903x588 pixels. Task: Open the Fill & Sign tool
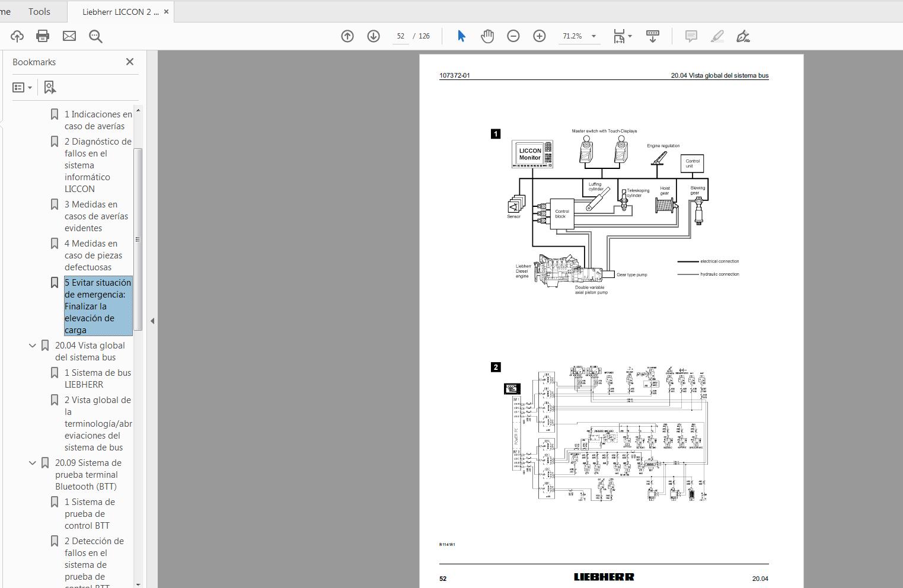(x=744, y=36)
